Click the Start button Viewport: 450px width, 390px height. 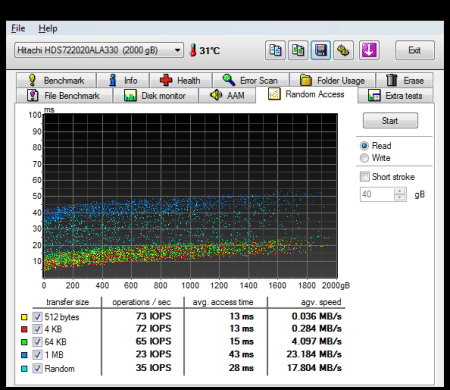pyautogui.click(x=390, y=120)
